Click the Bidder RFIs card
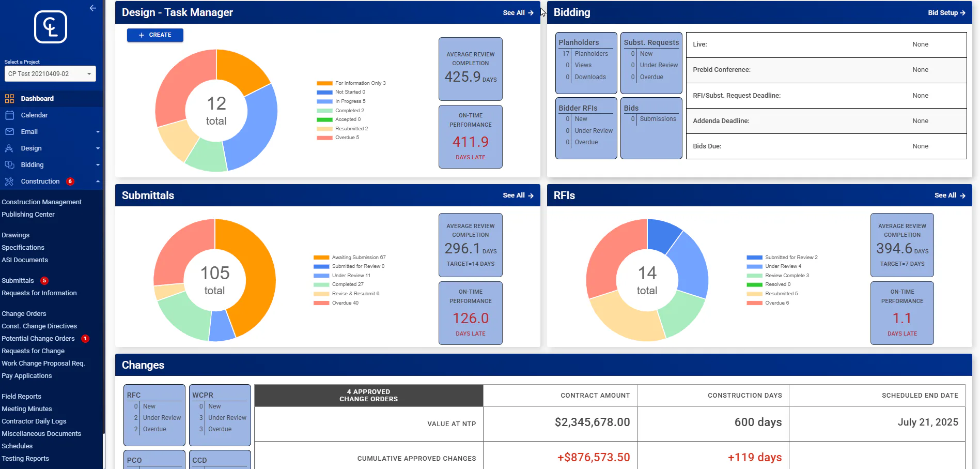 pos(586,128)
